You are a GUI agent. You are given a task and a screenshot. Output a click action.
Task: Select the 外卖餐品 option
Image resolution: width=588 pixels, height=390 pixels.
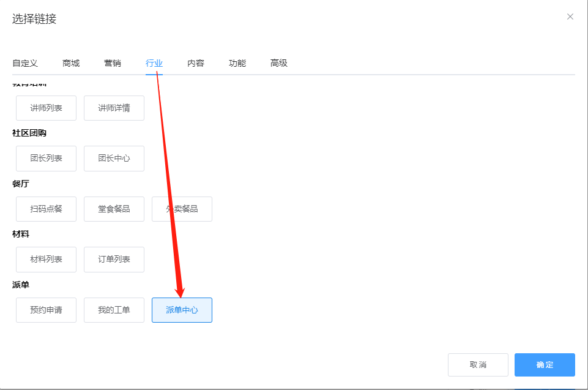pos(182,209)
